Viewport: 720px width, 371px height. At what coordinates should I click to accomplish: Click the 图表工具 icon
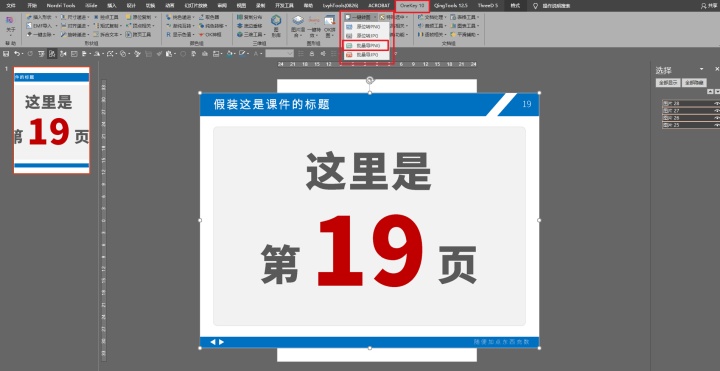tap(465, 26)
